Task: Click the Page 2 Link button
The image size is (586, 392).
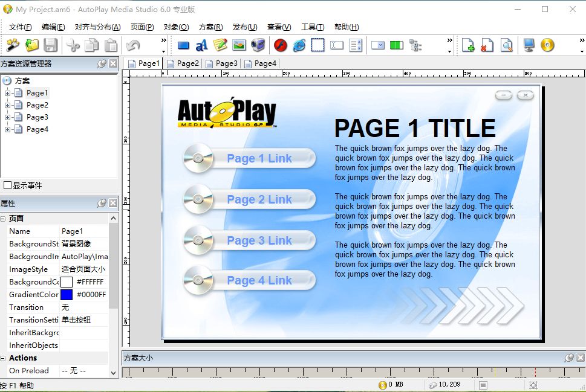Action: [x=259, y=199]
